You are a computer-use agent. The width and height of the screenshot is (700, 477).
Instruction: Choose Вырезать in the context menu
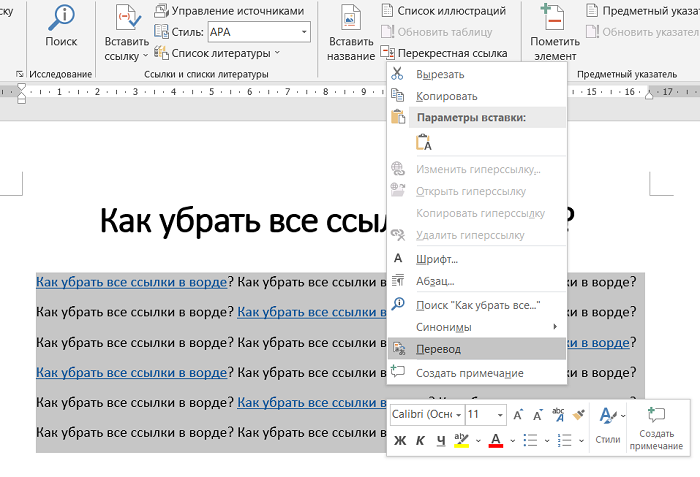[477, 74]
